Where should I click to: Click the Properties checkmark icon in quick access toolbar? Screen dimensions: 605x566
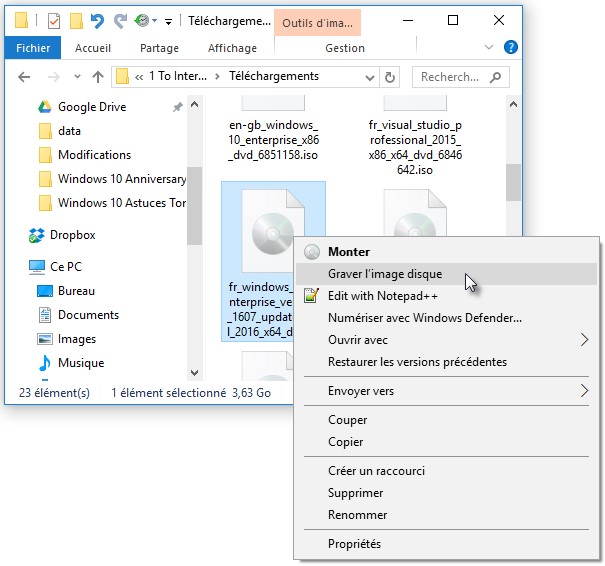54,20
